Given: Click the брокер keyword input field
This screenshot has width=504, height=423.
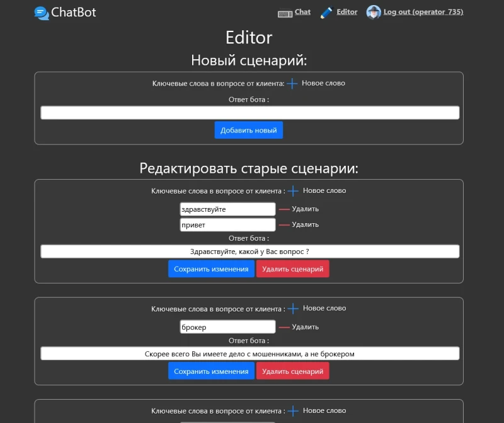Looking at the screenshot, I should click(x=227, y=327).
